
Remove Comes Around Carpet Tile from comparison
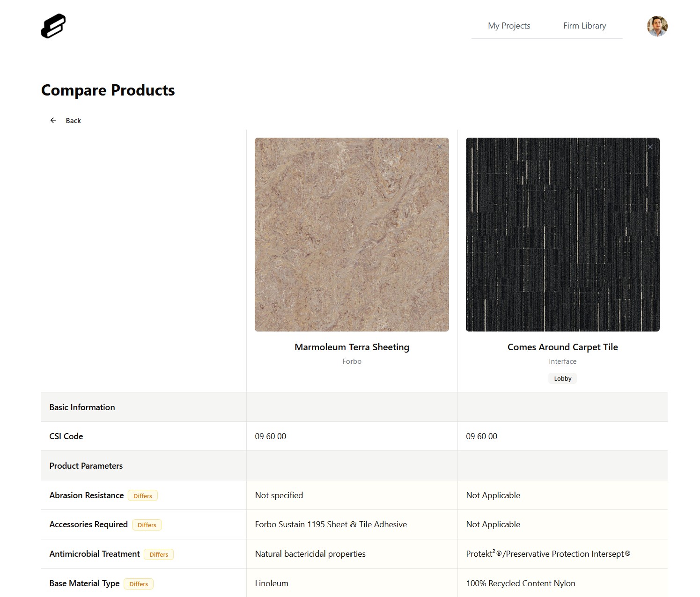[x=650, y=147]
